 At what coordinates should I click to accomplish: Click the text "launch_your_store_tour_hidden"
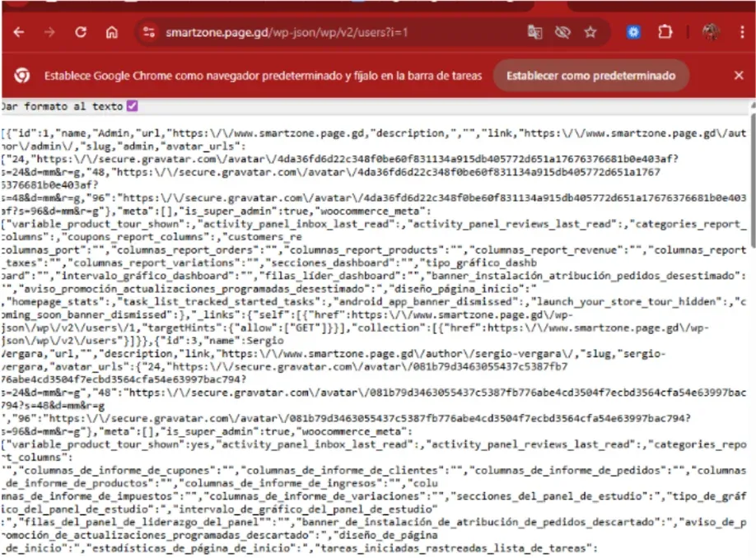(x=626, y=302)
